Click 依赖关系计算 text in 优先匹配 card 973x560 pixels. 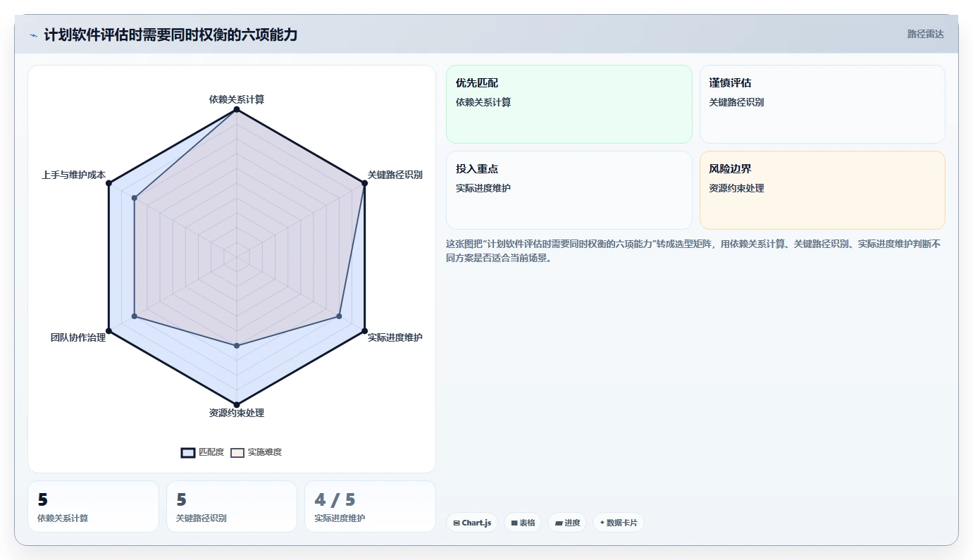[483, 102]
